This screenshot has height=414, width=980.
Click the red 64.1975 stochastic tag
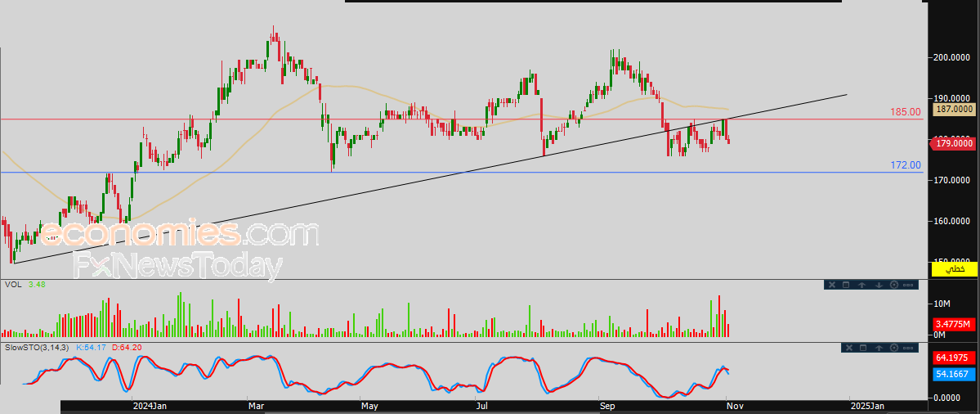(955, 358)
